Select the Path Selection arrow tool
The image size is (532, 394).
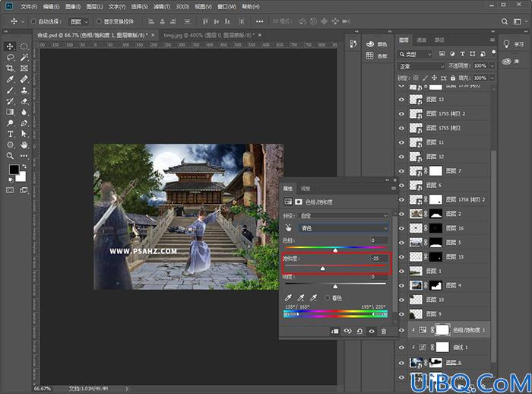pos(24,134)
